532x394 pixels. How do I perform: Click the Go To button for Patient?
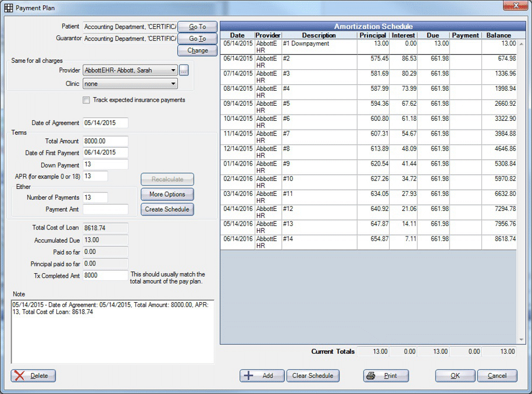pyautogui.click(x=197, y=27)
